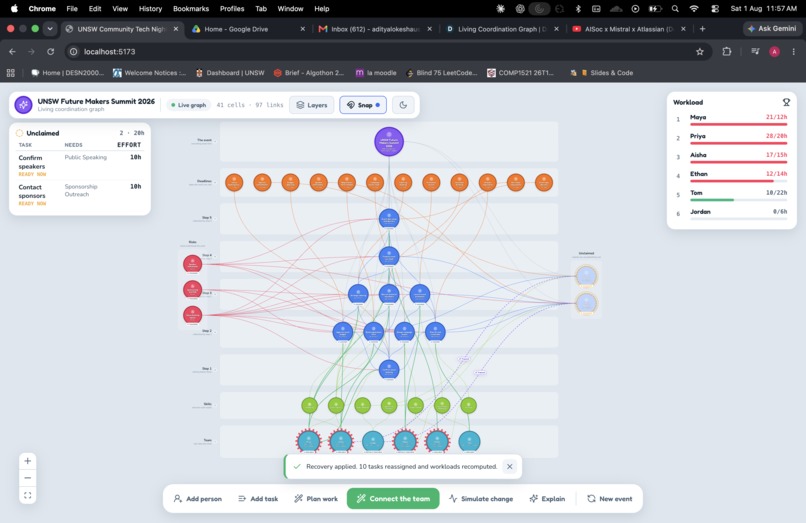806x523 pixels.
Task: Open the History menu
Action: (150, 9)
